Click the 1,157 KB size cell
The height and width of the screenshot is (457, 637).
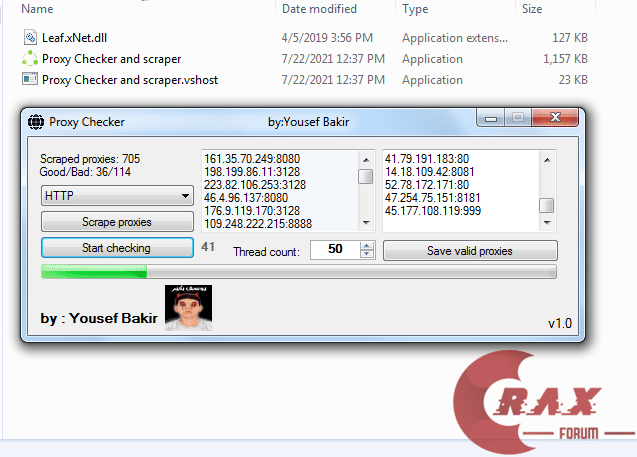point(566,59)
